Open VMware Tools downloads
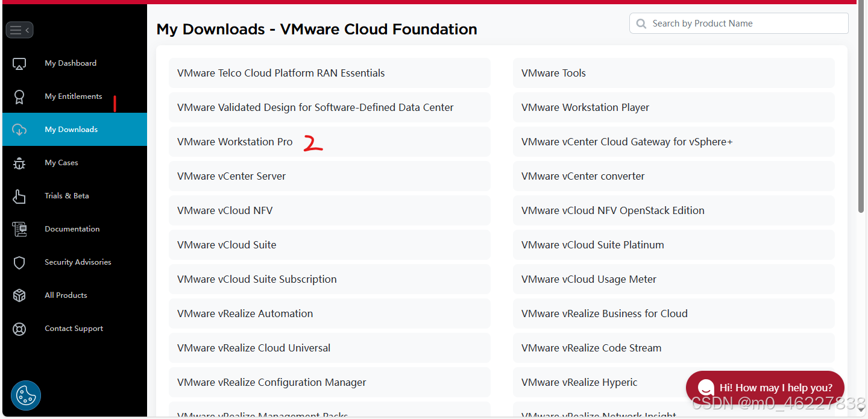 pos(674,73)
